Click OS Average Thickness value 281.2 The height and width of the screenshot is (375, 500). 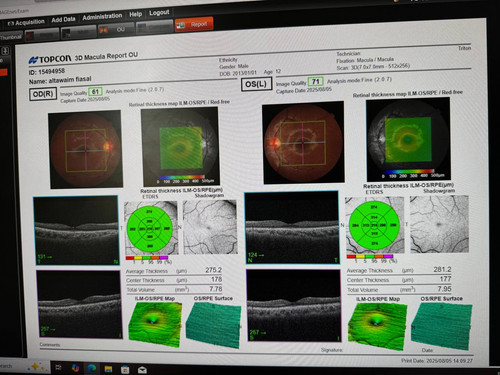point(442,269)
